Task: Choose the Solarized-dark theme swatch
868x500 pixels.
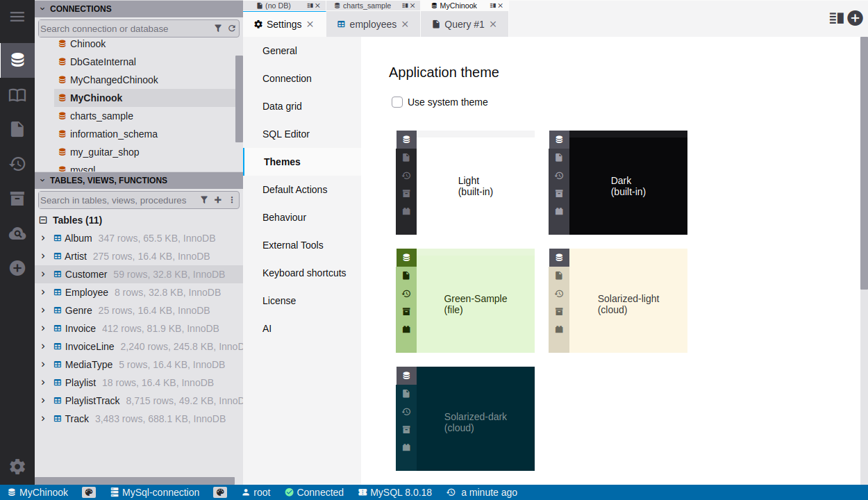Action: click(x=465, y=419)
